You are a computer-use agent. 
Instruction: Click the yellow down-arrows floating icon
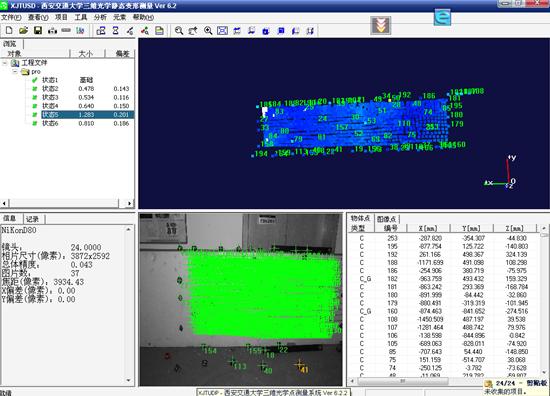381,25
